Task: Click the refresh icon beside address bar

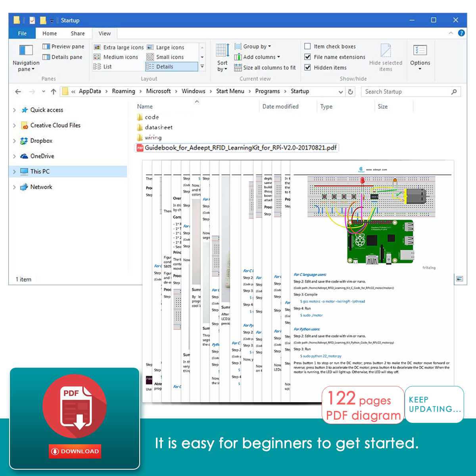Action: pos(351,92)
